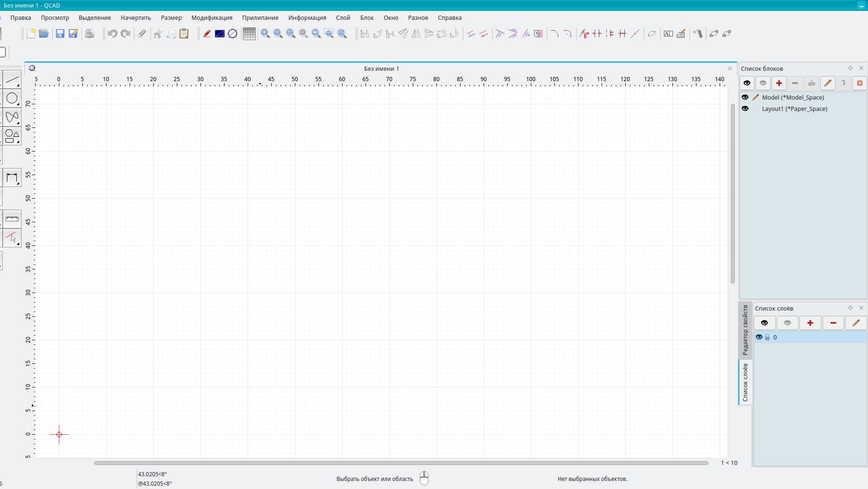Open the Просмотр menu
This screenshot has height=489, width=868.
tap(55, 17)
